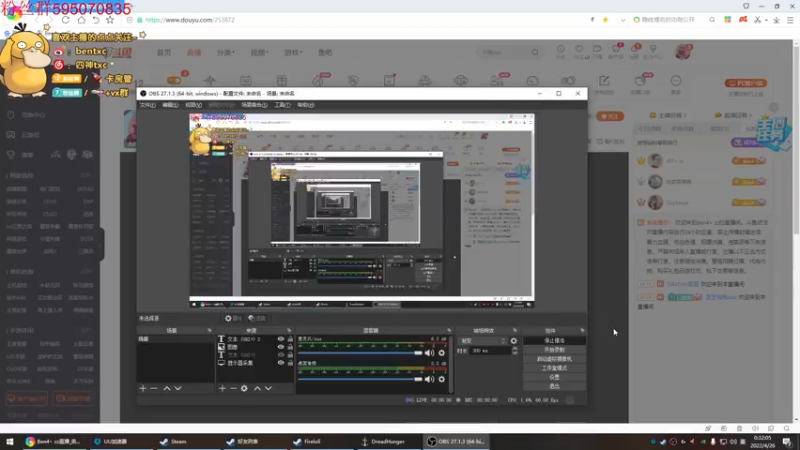The width and height of the screenshot is (800, 450).
Task: Click the studio mode button in OBS Controls
Action: pyautogui.click(x=554, y=368)
